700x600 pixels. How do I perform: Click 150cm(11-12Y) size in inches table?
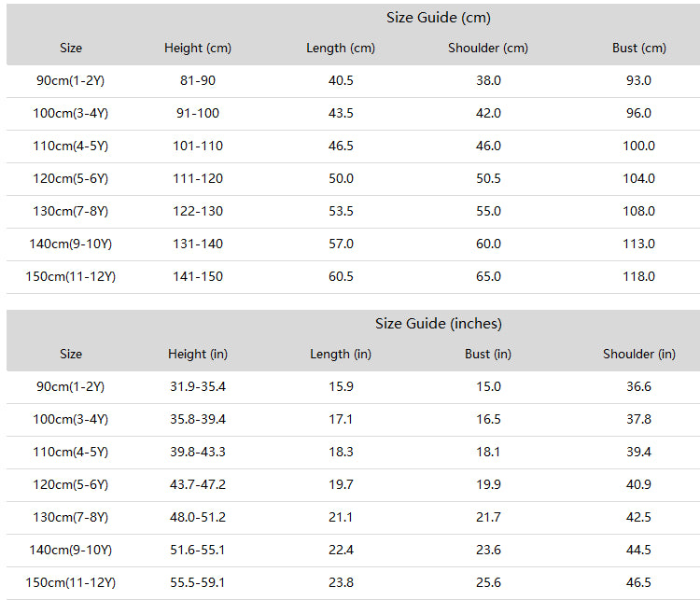point(71,582)
